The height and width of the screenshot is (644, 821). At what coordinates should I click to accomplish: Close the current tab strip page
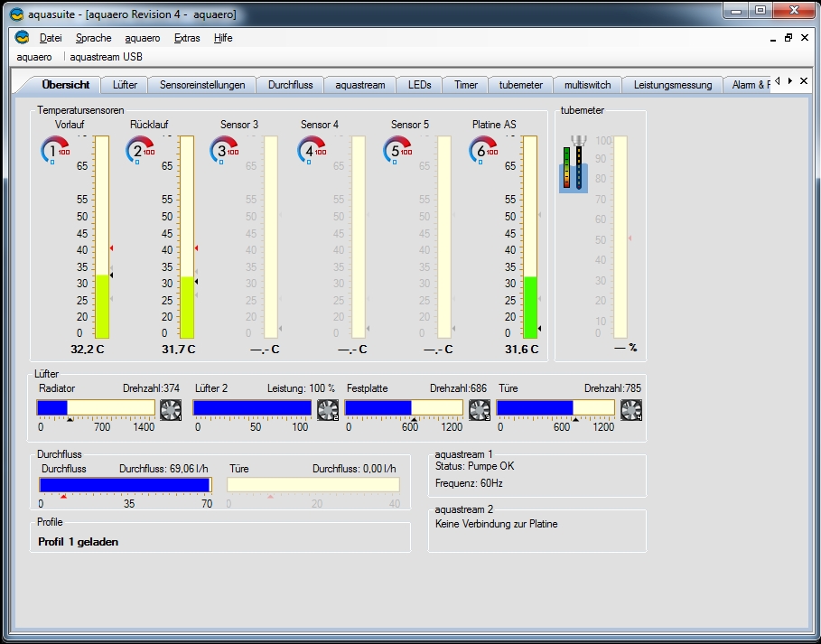(x=804, y=81)
